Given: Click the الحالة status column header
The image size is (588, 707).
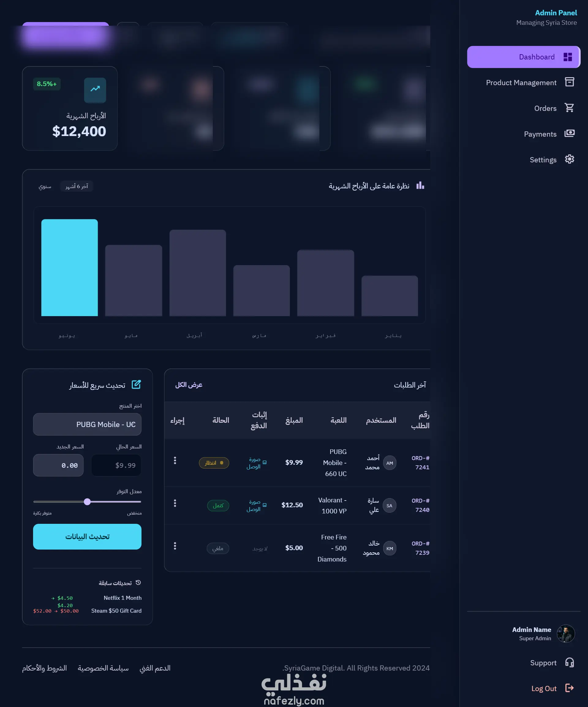Looking at the screenshot, I should [x=221, y=420].
